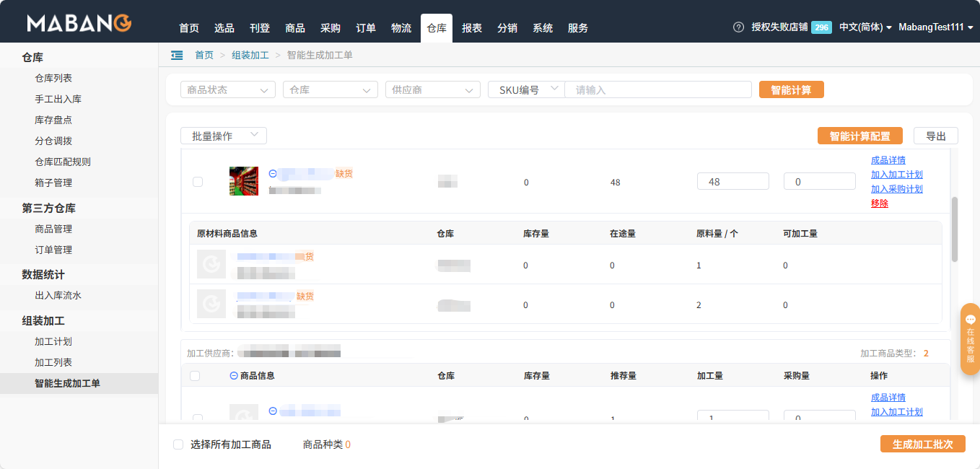Viewport: 980px width, 469px height.
Task: 点击「加入采购计划」链接
Action: pyautogui.click(x=896, y=189)
